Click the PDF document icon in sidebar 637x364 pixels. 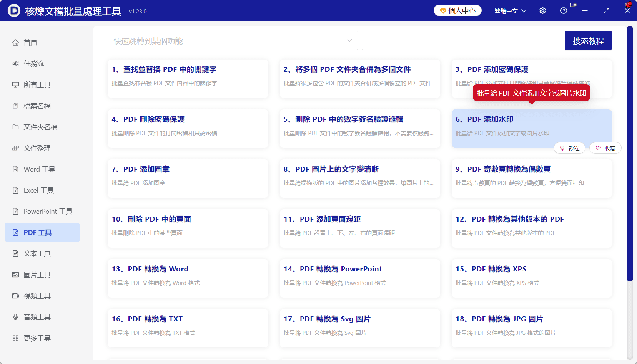click(x=15, y=232)
